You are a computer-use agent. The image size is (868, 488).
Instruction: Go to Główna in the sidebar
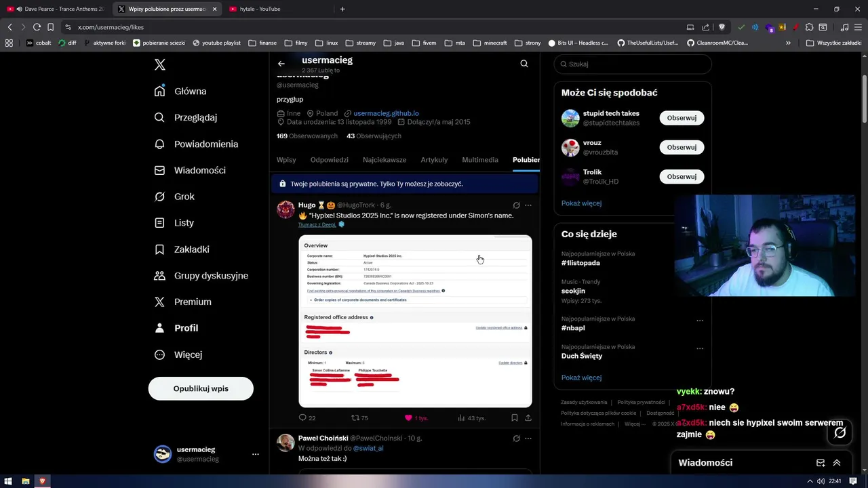point(181,91)
